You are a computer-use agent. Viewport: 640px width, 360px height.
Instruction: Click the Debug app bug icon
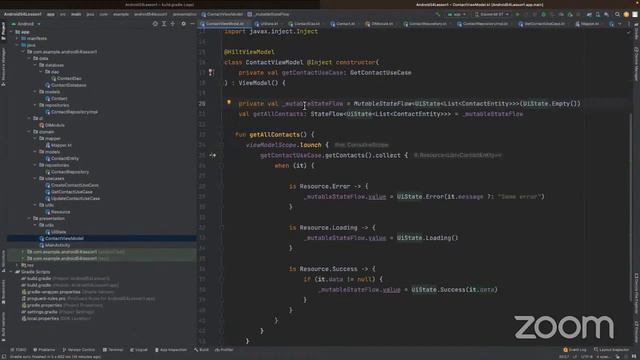543,14
